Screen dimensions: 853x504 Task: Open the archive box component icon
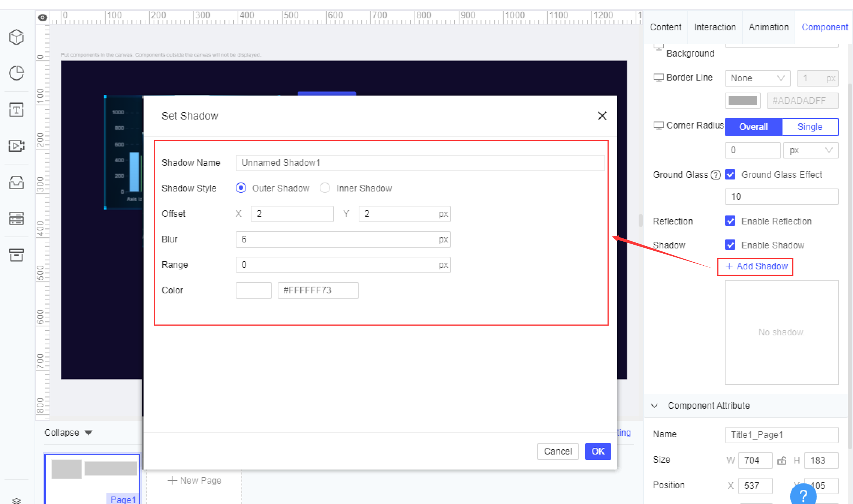click(x=16, y=255)
